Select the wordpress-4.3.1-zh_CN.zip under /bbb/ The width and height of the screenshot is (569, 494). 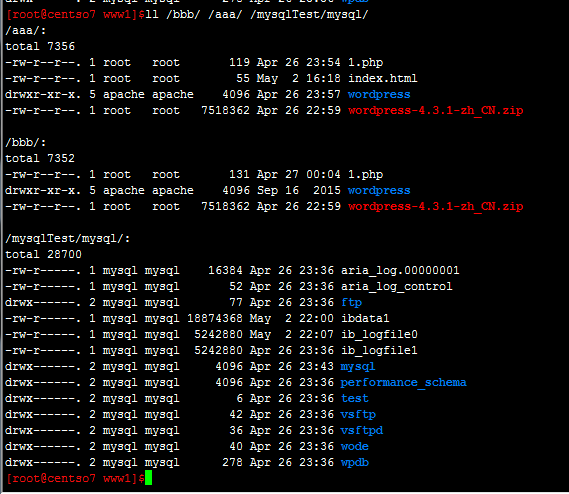435,207
